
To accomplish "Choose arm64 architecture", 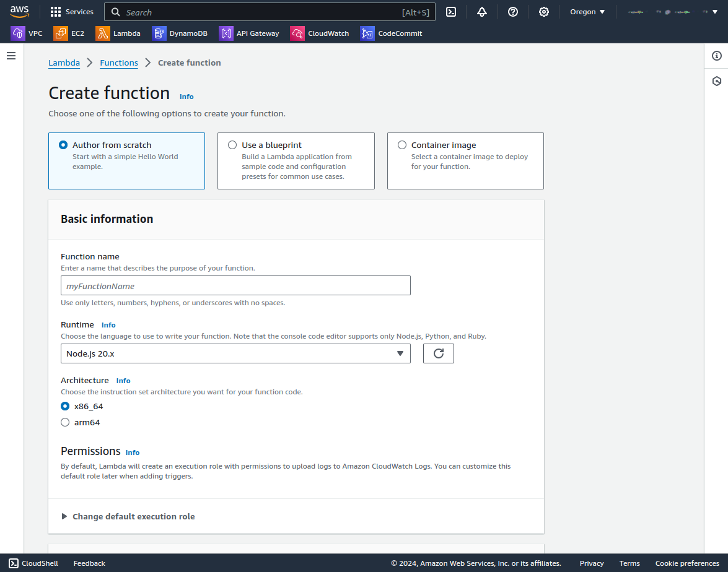I will tap(65, 422).
